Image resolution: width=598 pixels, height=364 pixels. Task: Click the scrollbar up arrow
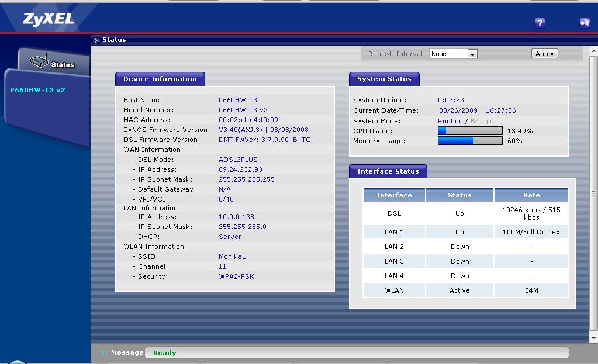click(593, 51)
